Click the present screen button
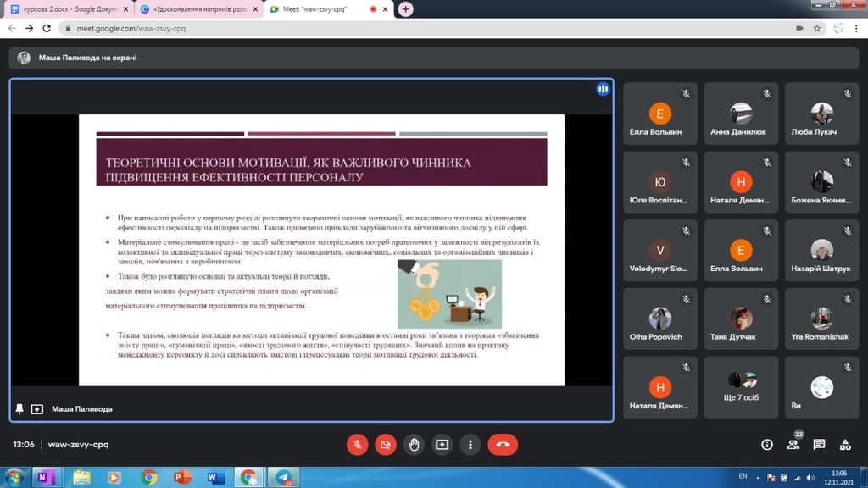This screenshot has width=868, height=488. (x=442, y=445)
